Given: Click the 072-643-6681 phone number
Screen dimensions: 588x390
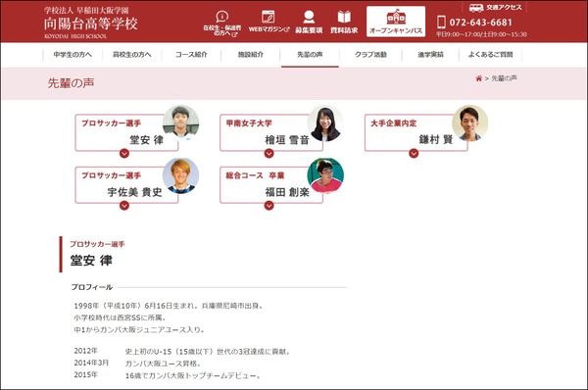Looking at the screenshot, I should (x=481, y=23).
